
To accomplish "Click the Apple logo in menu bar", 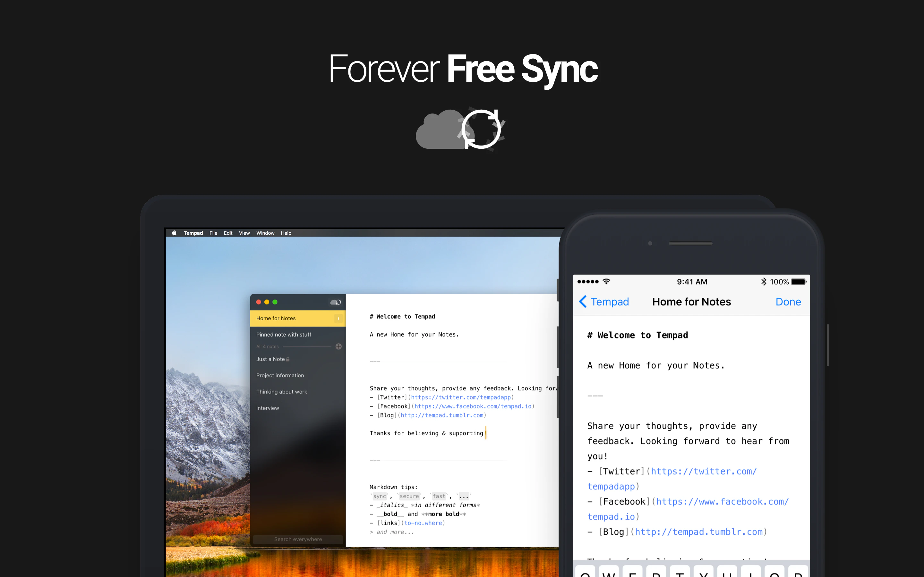I will click(x=174, y=233).
